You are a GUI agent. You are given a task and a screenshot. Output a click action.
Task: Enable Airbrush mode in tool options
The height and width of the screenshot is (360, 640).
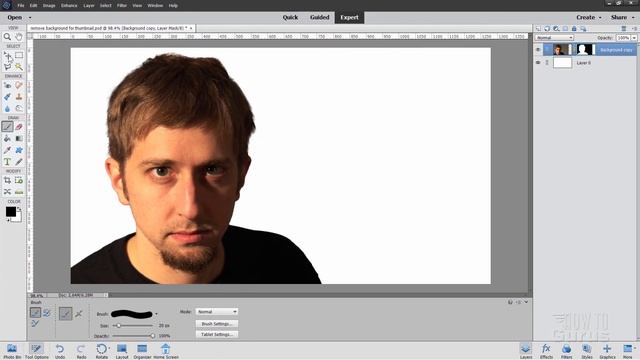click(79, 313)
